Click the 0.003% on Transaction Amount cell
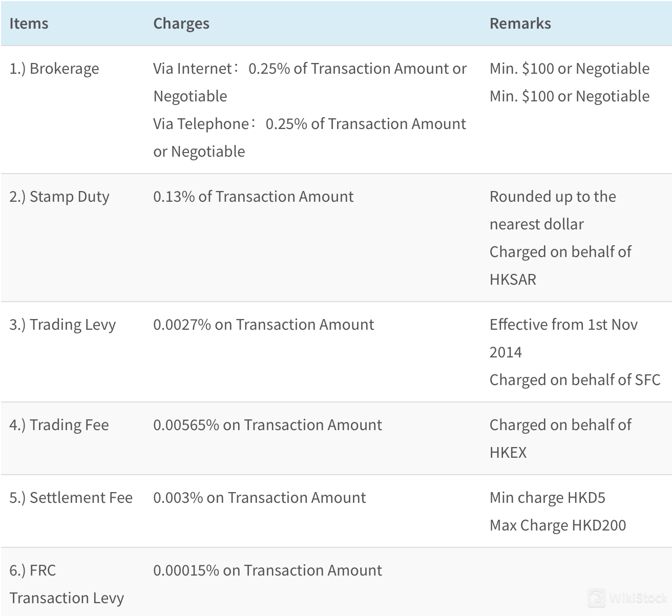Screen dimensions: 672x616 coord(260,498)
